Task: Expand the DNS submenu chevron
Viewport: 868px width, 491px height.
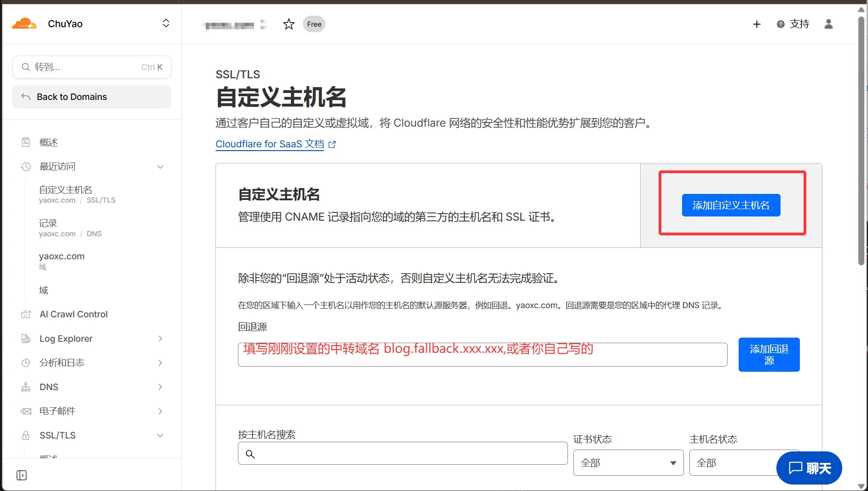Action: tap(160, 387)
